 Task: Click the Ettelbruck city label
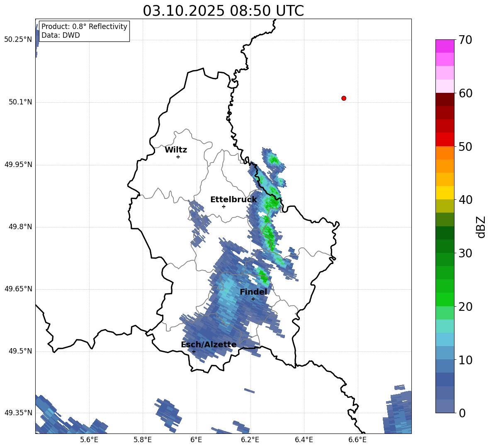coord(233,200)
